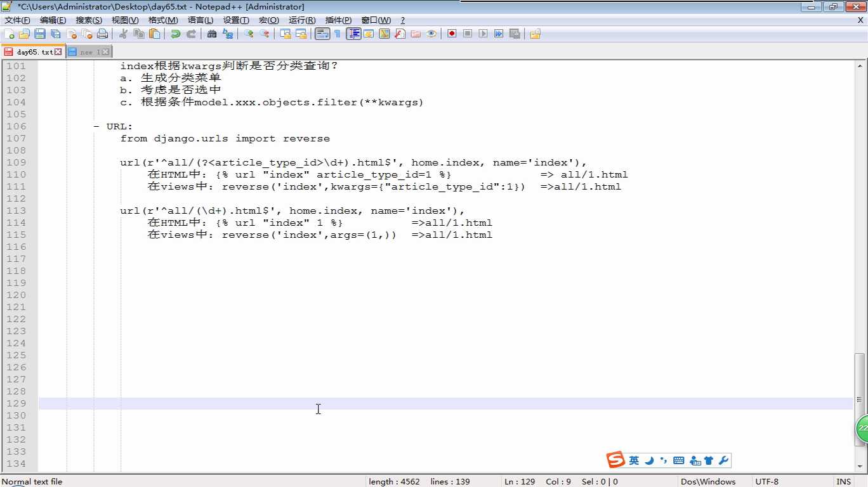Toggle synchronize horizontal scrolling icon
This screenshot has height=487, width=868.
click(x=301, y=34)
